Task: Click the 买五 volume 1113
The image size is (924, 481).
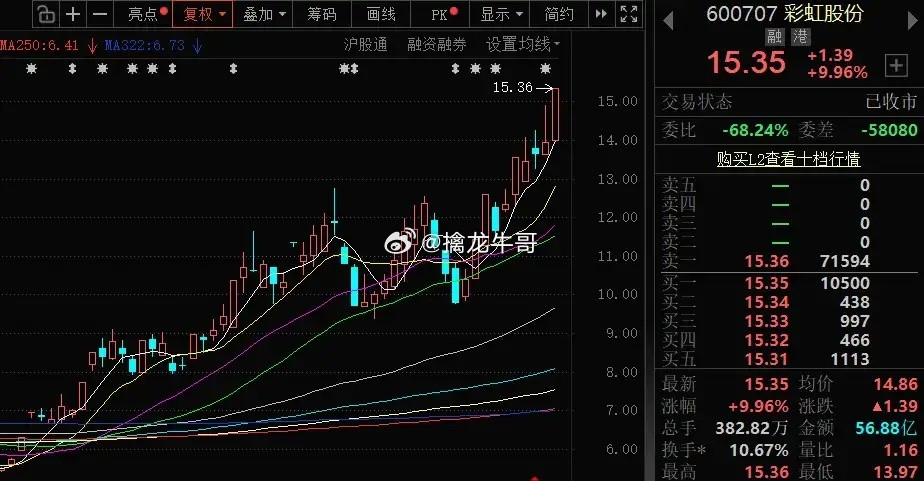Action: point(850,359)
